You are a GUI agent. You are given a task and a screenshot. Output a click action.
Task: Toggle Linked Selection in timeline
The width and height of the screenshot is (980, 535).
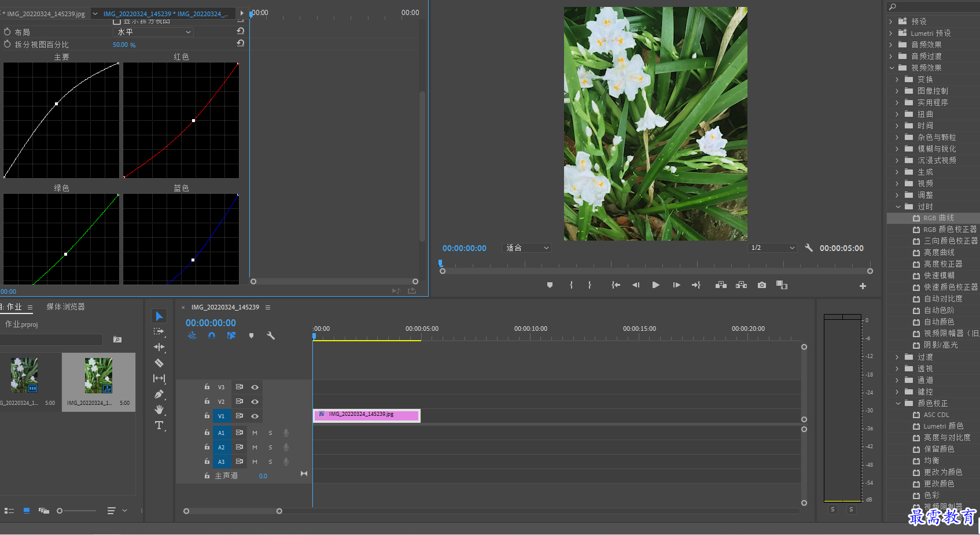click(231, 335)
